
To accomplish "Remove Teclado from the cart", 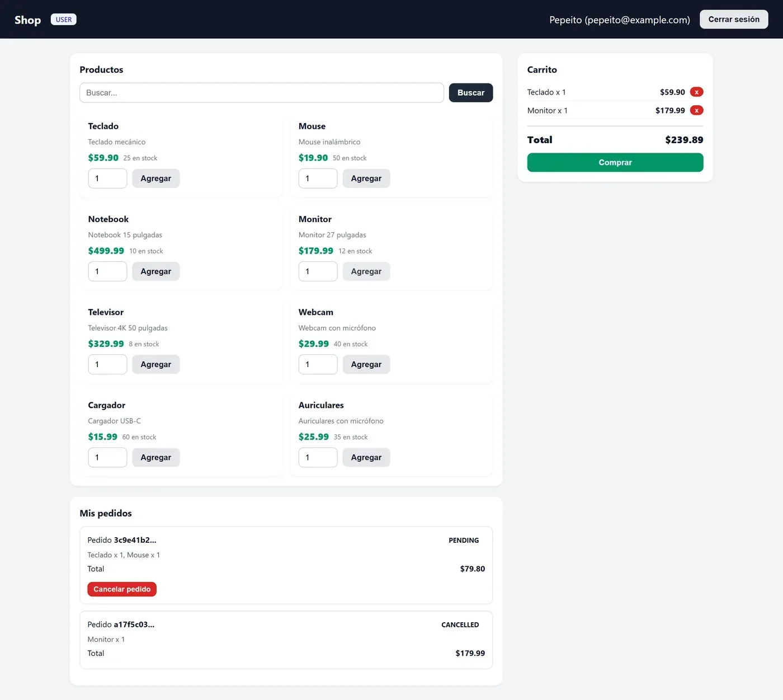I will click(x=696, y=92).
